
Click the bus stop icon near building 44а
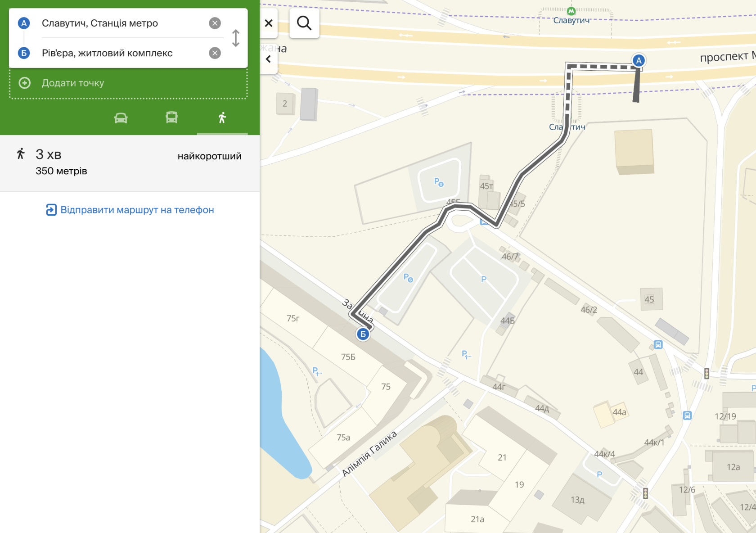(687, 416)
